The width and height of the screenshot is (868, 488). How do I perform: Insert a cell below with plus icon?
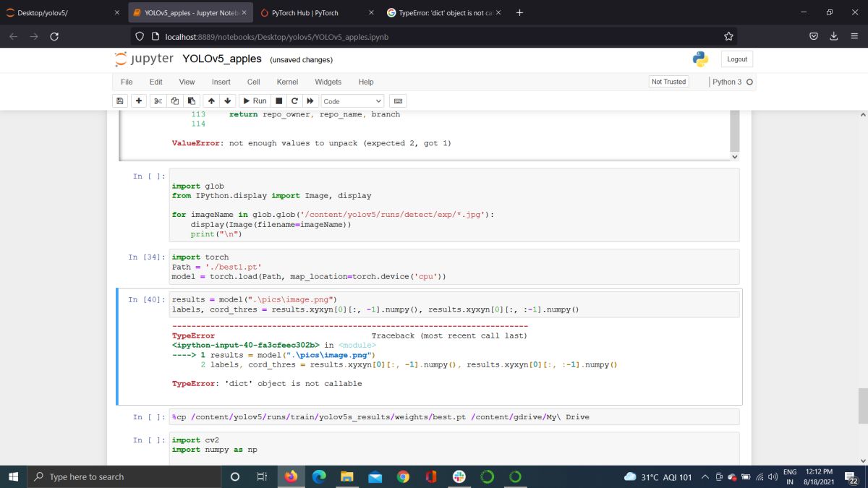pyautogui.click(x=139, y=101)
